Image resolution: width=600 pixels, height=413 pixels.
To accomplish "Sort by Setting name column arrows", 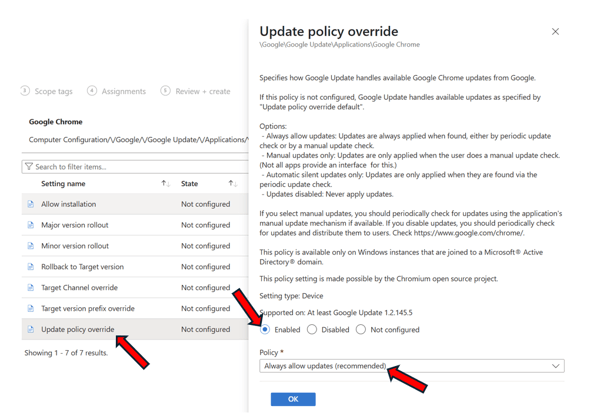I will [x=165, y=184].
